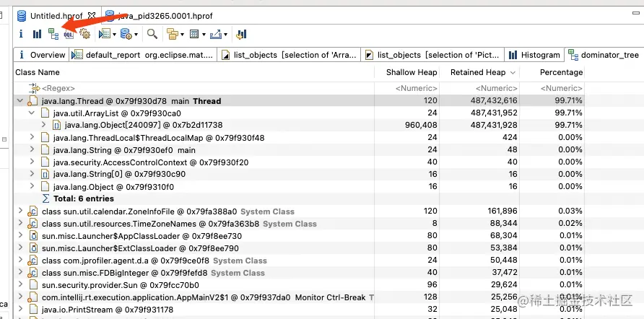
Task: Open the Group Result By dropdown arrow
Action: point(182,35)
